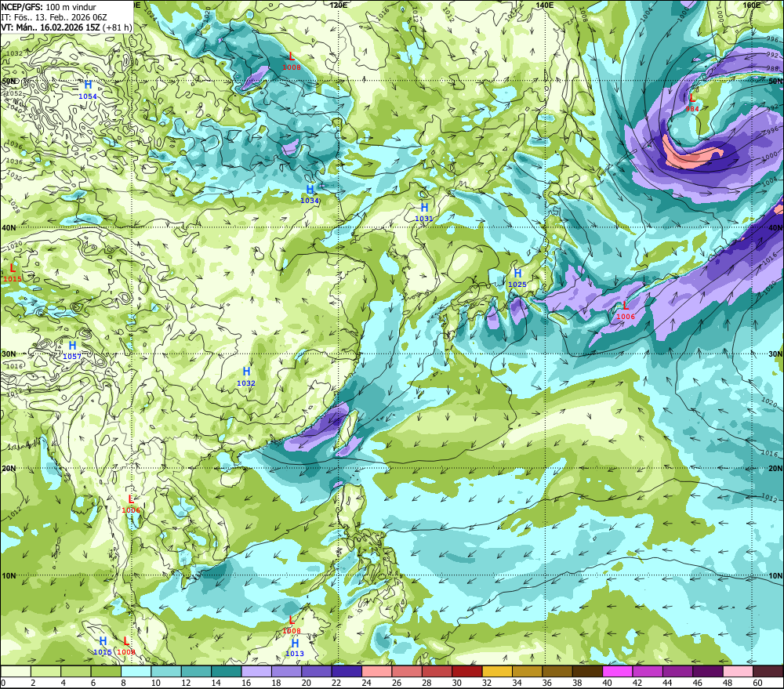The width and height of the screenshot is (784, 689).
Task: Click the legend scale value 46
Action: [x=697, y=683]
